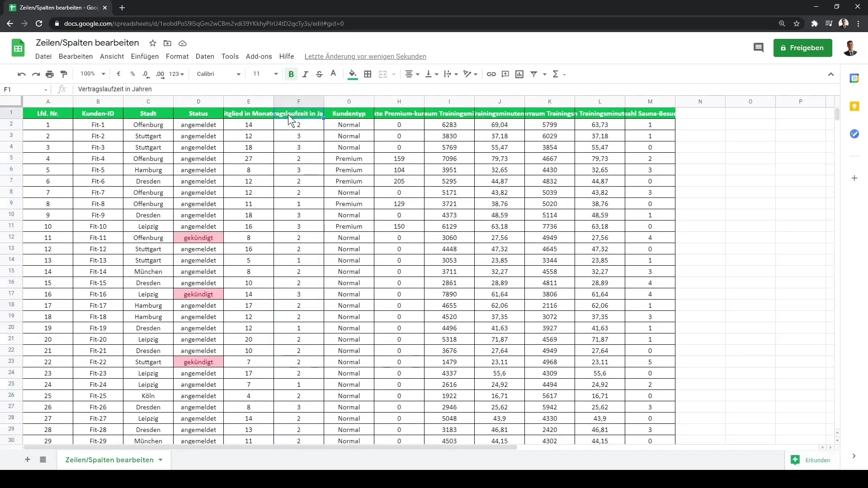The image size is (868, 488).
Task: Click the sum/functions icon
Action: (556, 74)
